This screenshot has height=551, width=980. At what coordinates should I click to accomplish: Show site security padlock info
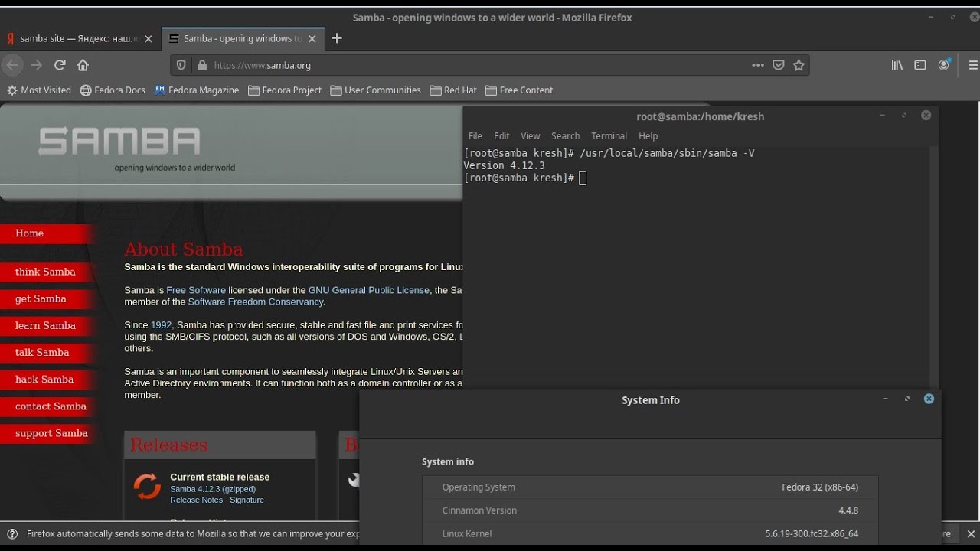(202, 65)
